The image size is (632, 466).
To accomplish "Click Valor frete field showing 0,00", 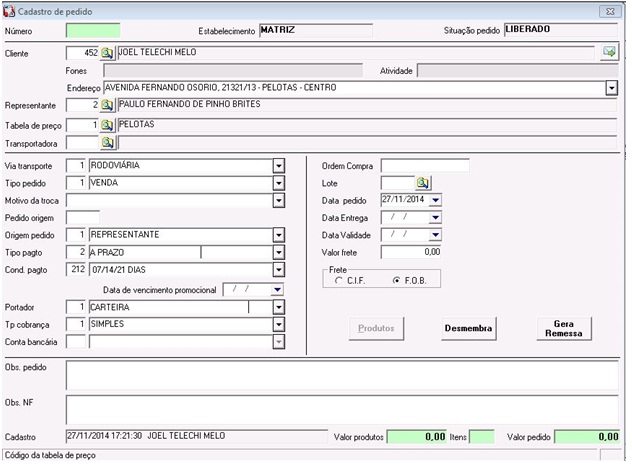I will click(x=411, y=252).
